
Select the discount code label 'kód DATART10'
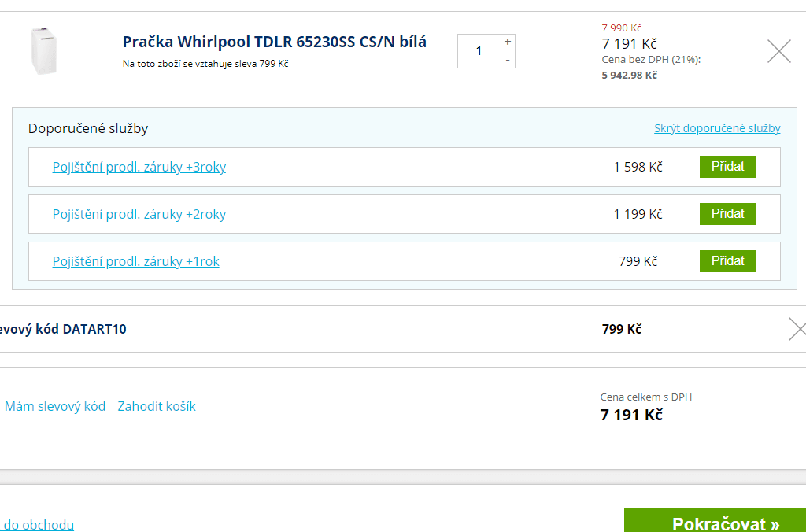click(x=82, y=329)
